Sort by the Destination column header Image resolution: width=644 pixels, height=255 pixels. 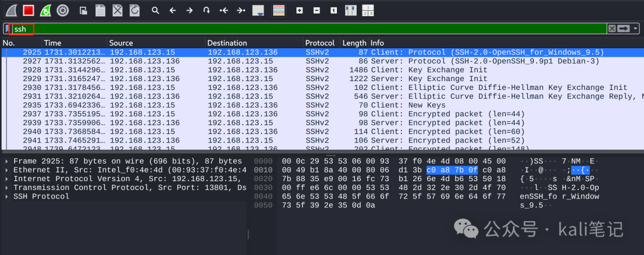coord(254,43)
